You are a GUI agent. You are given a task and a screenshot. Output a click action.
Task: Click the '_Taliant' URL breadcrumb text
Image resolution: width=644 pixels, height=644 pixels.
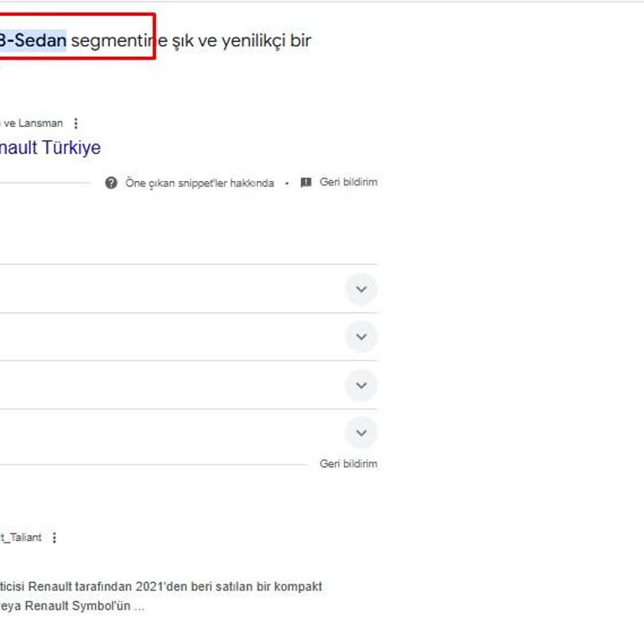point(21,538)
